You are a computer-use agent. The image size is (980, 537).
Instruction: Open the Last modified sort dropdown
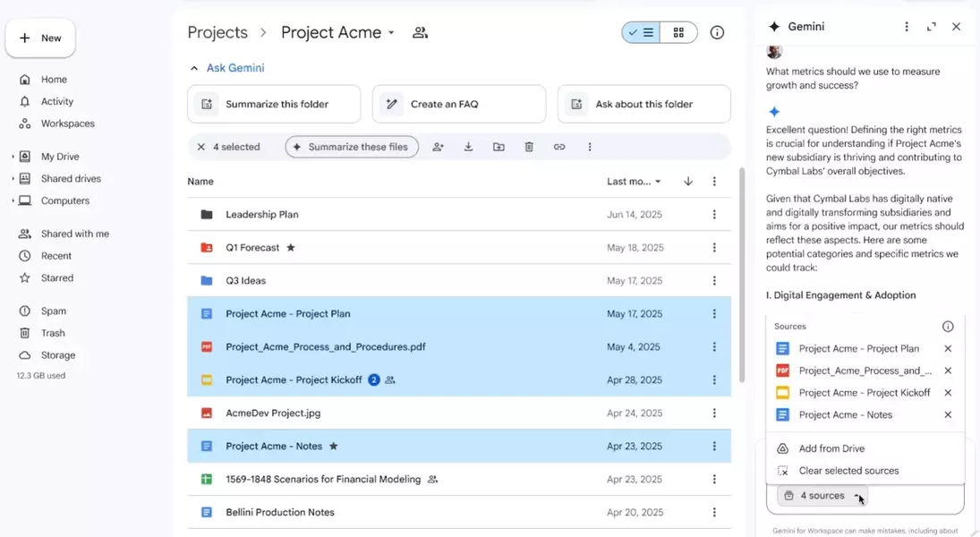tap(634, 182)
